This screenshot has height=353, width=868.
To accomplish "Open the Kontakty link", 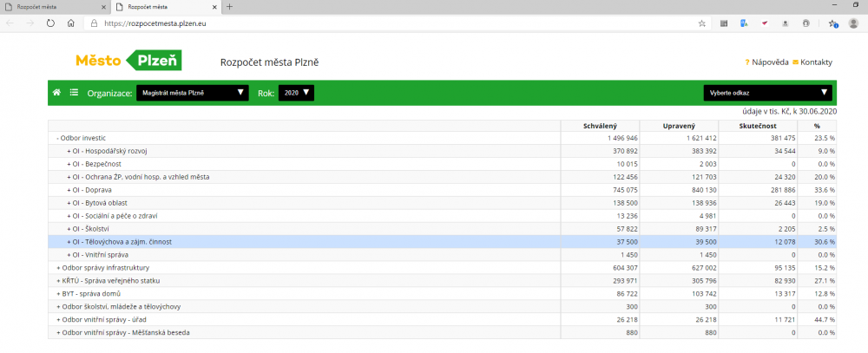I will [816, 62].
